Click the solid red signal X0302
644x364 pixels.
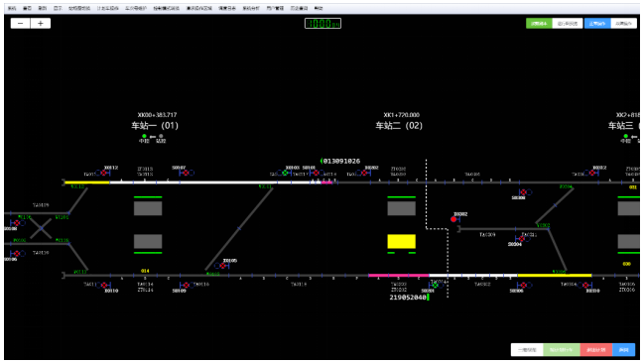(453, 219)
